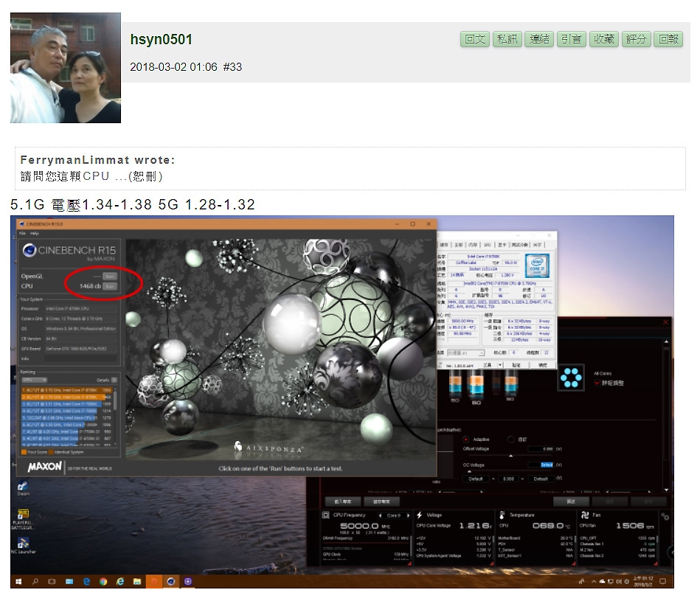Click AI Suite 載入專案 load profile button
This screenshot has width=700, height=601.
click(343, 501)
